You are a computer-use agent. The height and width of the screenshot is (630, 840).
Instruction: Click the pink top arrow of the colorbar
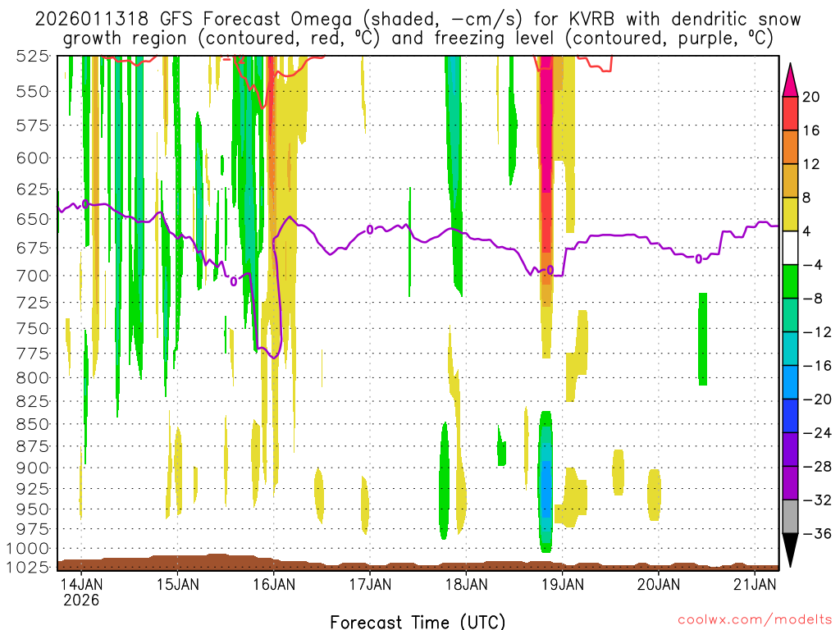coord(790,80)
